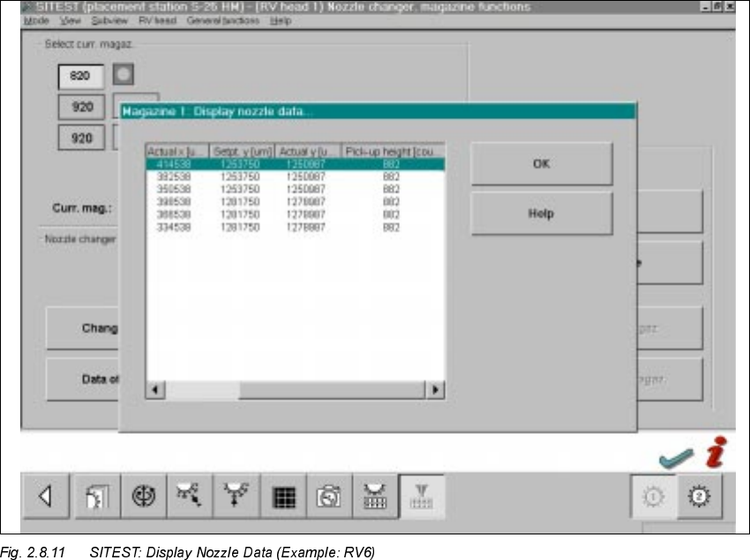Select magazine 820 field

pos(80,77)
